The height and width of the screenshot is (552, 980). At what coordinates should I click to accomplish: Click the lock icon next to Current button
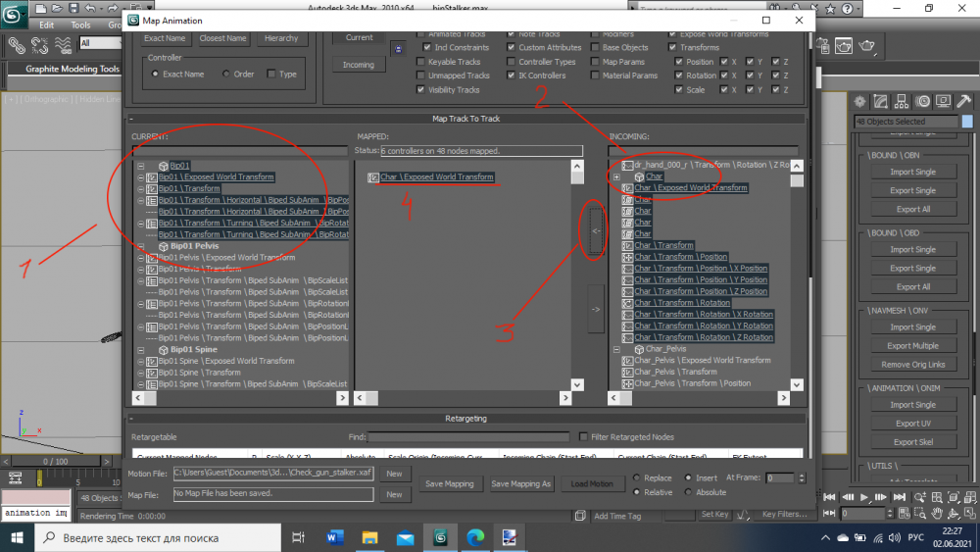pyautogui.click(x=398, y=49)
